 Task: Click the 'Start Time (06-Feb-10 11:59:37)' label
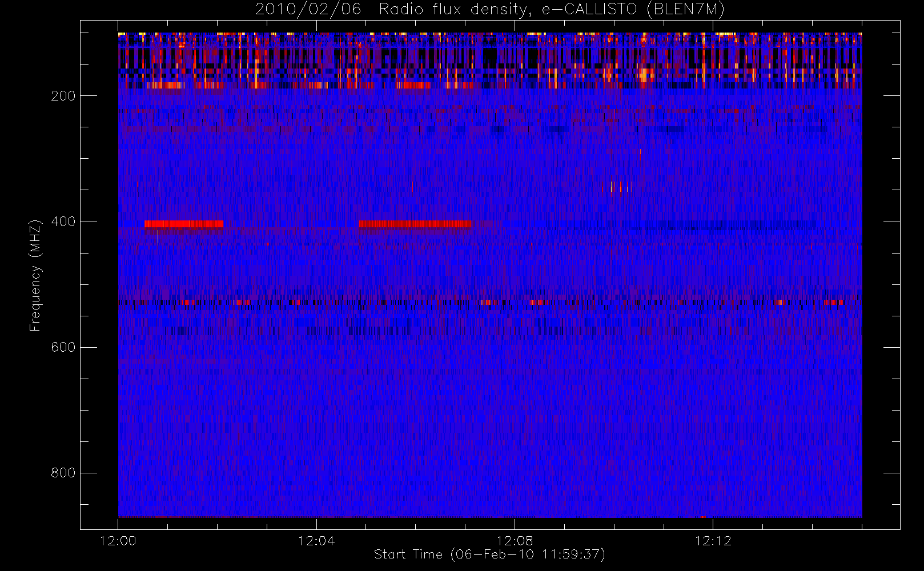pyautogui.click(x=489, y=554)
